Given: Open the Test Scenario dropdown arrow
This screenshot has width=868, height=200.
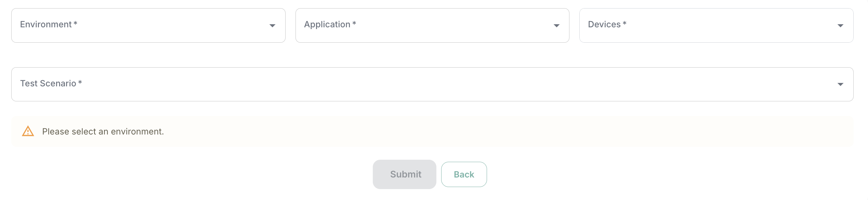Looking at the screenshot, I should coord(840,84).
